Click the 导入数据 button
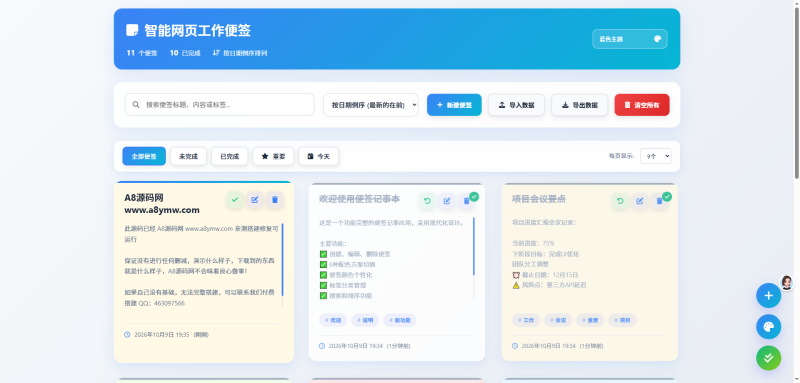800x383 pixels. tap(516, 105)
